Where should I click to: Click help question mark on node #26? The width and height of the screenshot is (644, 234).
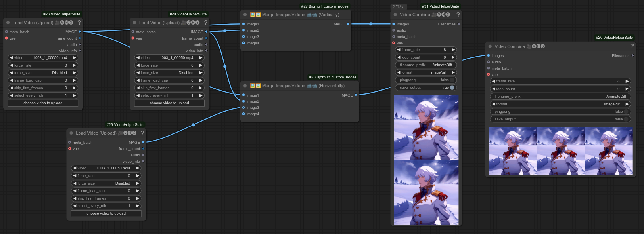(x=632, y=46)
